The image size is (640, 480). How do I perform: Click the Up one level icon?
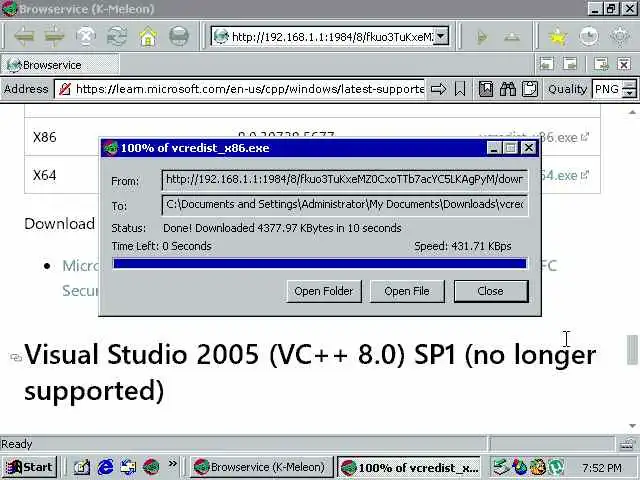coord(512,38)
